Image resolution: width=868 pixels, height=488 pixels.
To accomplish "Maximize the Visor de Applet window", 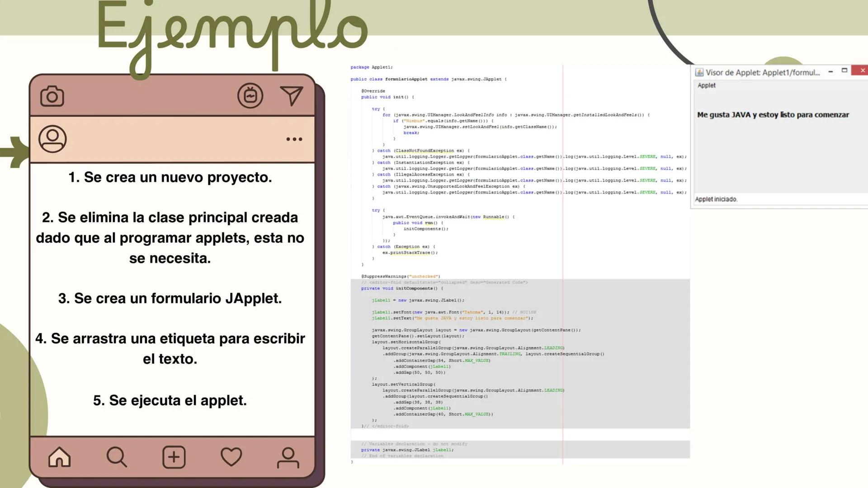I will pyautogui.click(x=845, y=70).
